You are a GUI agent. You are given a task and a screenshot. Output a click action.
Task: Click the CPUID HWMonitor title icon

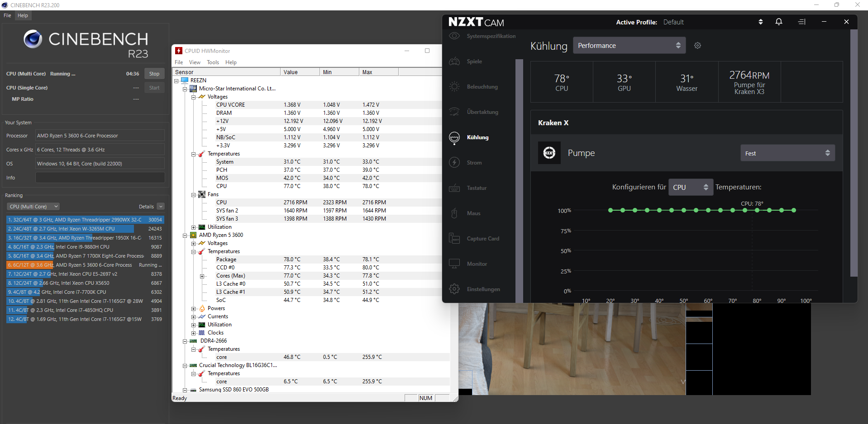click(x=179, y=51)
